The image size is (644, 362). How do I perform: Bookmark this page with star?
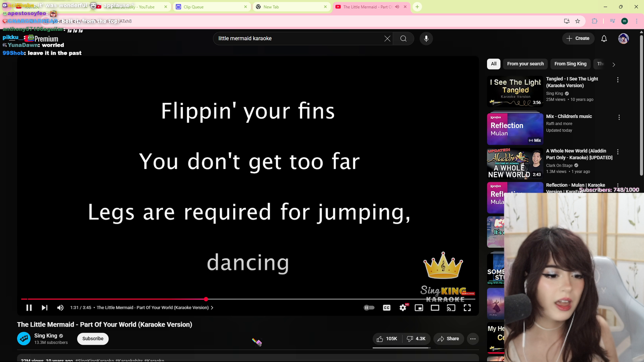point(578,21)
